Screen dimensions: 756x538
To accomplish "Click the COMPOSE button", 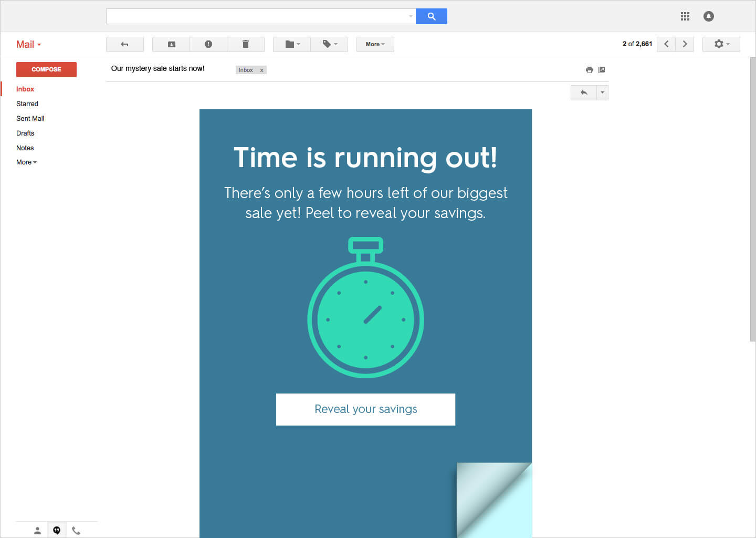I will pos(46,69).
